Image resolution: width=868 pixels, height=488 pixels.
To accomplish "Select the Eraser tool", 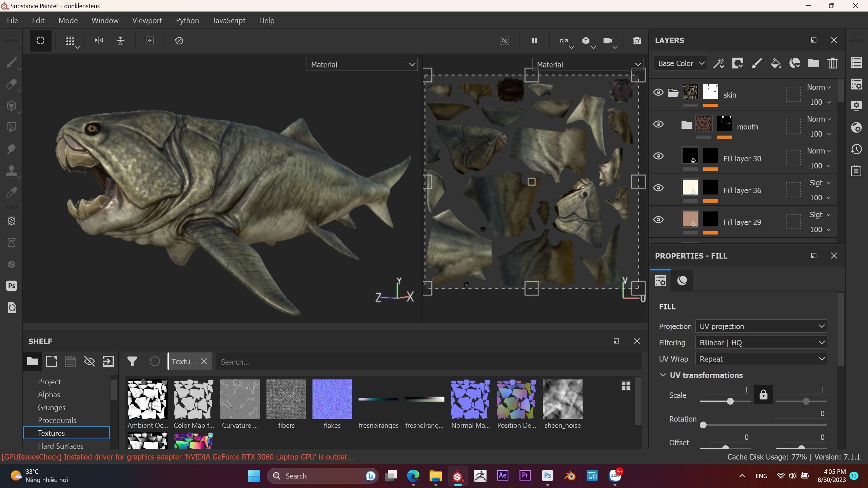I will click(x=12, y=84).
